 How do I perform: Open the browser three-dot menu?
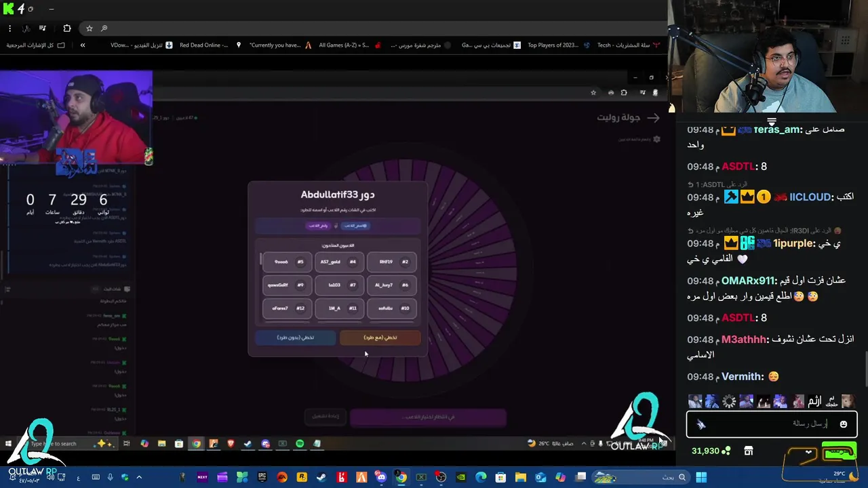point(9,28)
